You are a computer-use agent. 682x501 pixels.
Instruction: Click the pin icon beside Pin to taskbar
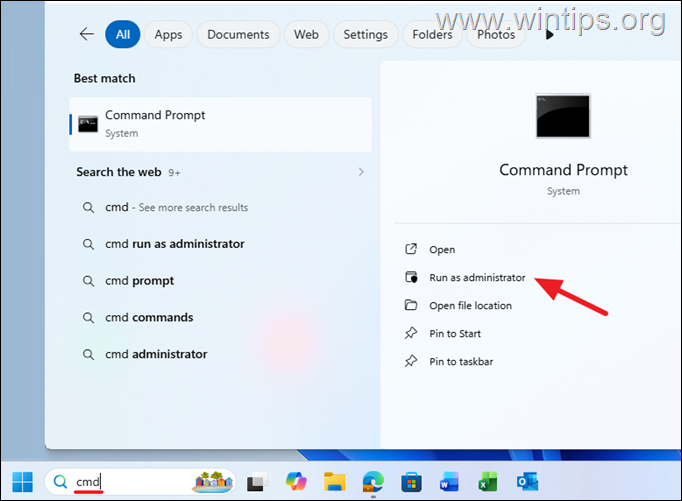click(x=411, y=361)
